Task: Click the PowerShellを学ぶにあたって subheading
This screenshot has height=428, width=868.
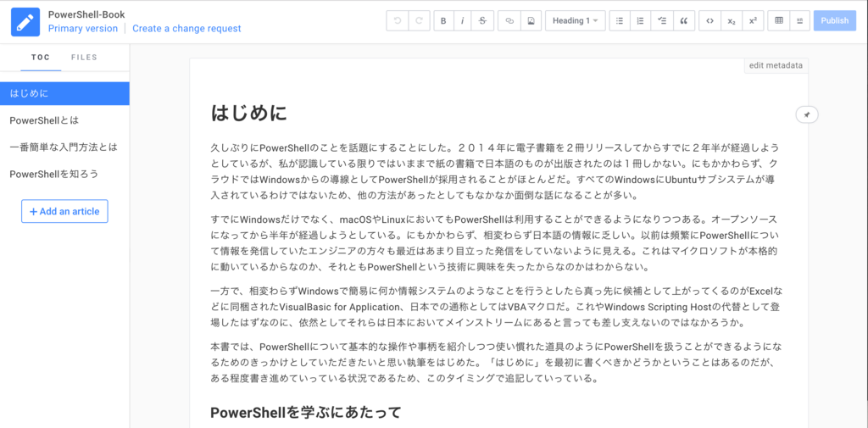Action: click(x=305, y=413)
